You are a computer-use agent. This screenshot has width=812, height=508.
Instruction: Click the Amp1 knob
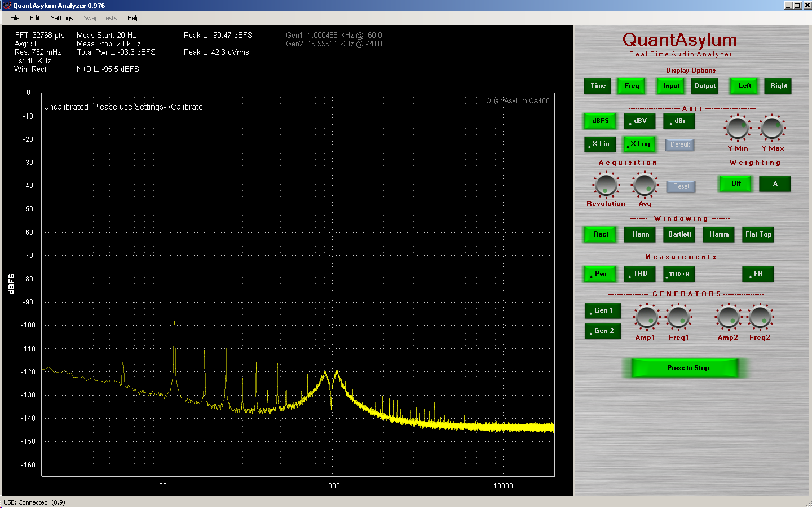[x=646, y=317]
